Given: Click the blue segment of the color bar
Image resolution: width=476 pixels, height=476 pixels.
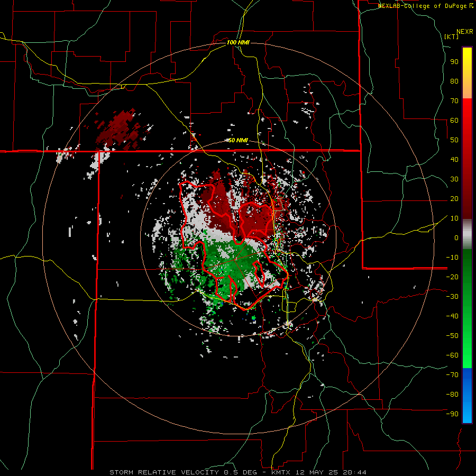Looking at the screenshot, I should point(467,395).
